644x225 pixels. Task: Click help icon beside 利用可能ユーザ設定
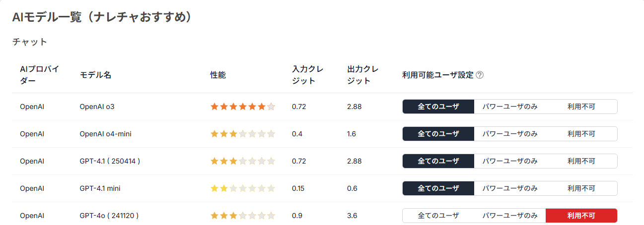point(480,75)
